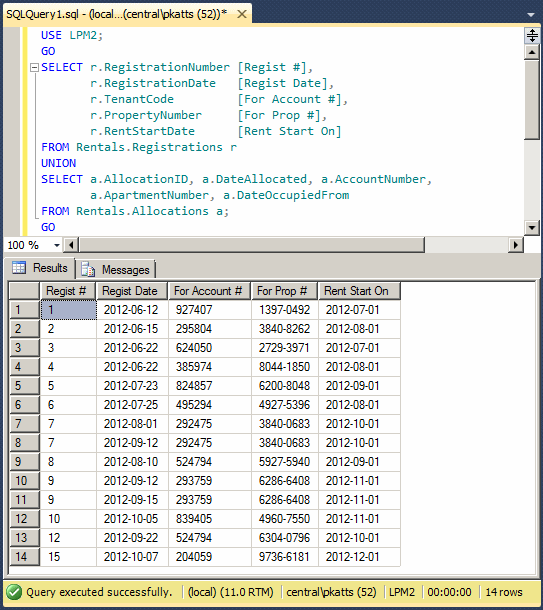The height and width of the screenshot is (610, 543).
Task: Switch to the Results tab
Action: 40,268
